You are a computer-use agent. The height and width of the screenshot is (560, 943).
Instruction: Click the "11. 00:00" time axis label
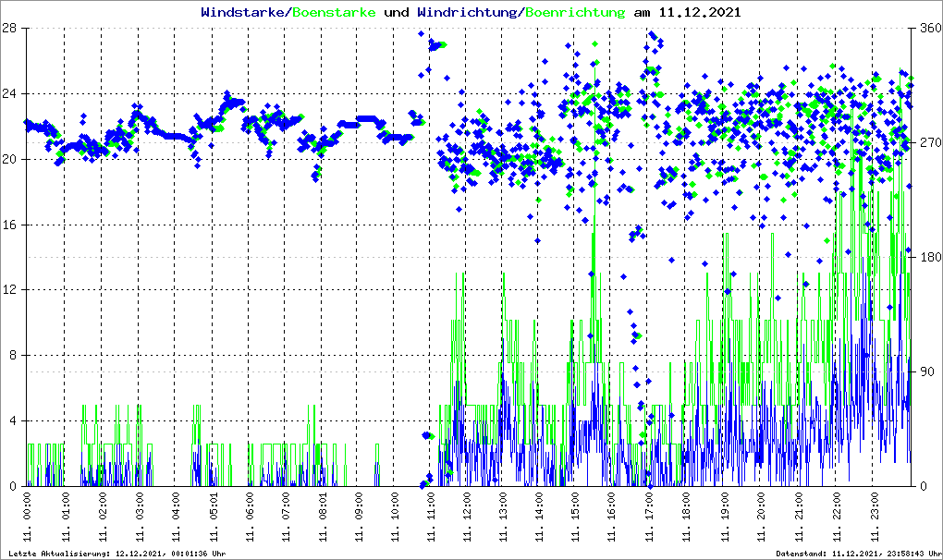pos(30,517)
